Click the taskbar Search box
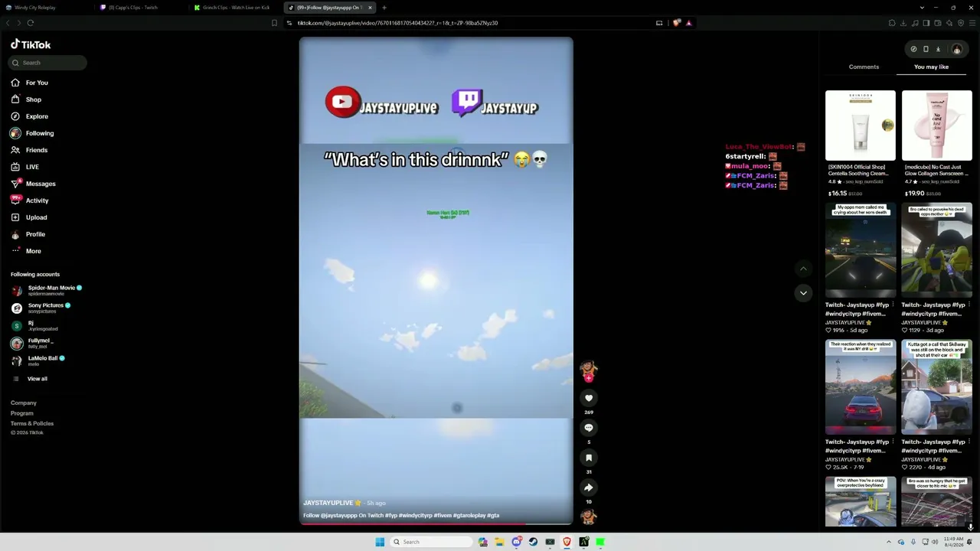 pyautogui.click(x=430, y=542)
